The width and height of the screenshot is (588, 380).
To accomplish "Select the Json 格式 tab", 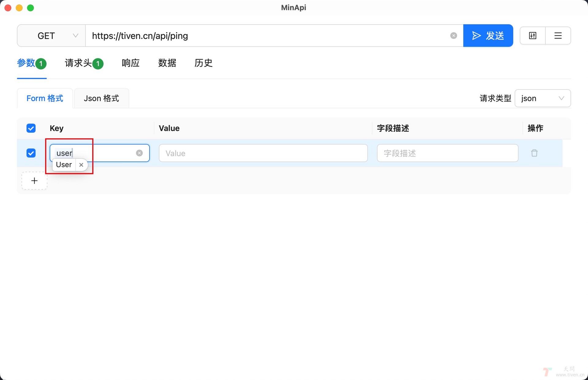I will tap(101, 98).
